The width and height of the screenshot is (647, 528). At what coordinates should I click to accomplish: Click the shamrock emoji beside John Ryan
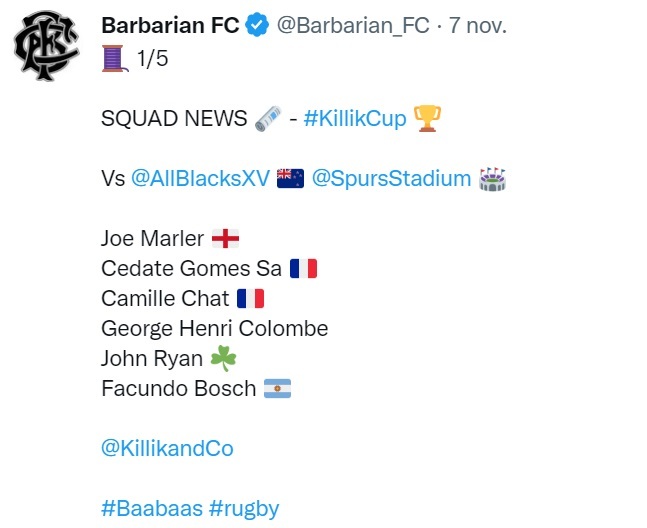tap(222, 358)
